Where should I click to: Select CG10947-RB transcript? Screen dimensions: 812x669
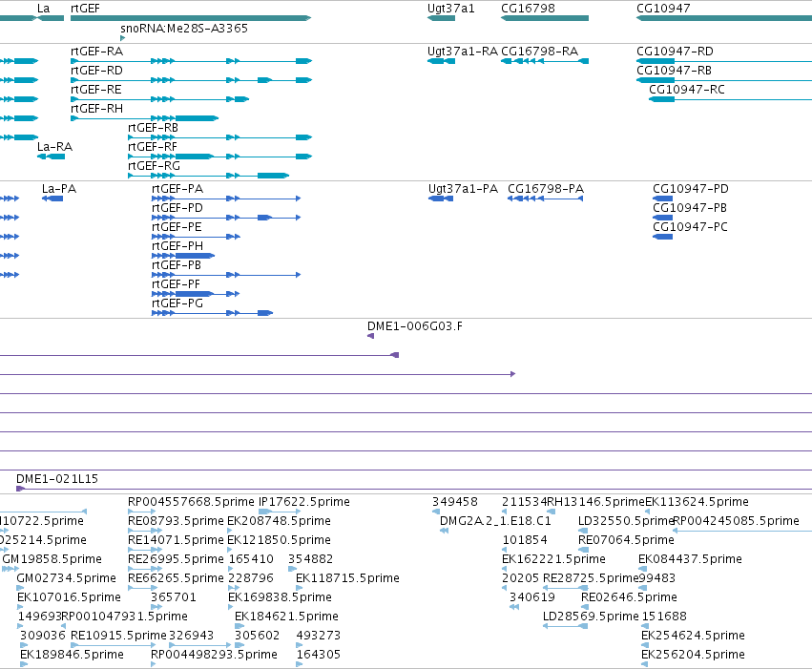coord(724,80)
